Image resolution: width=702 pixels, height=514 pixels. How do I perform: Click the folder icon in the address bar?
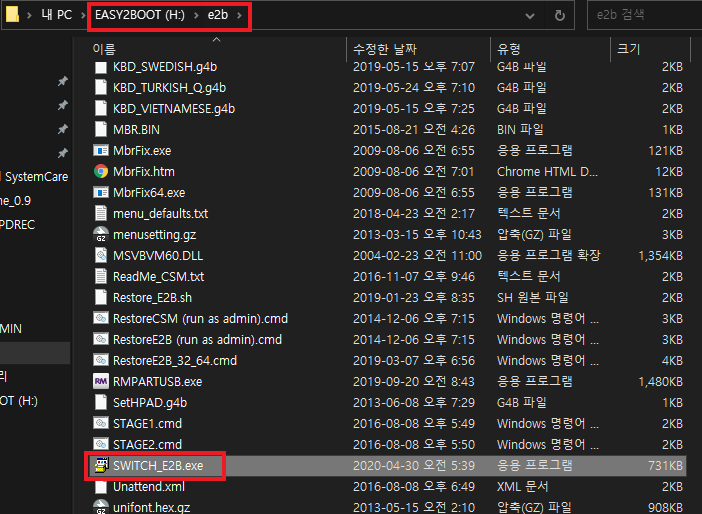12,15
